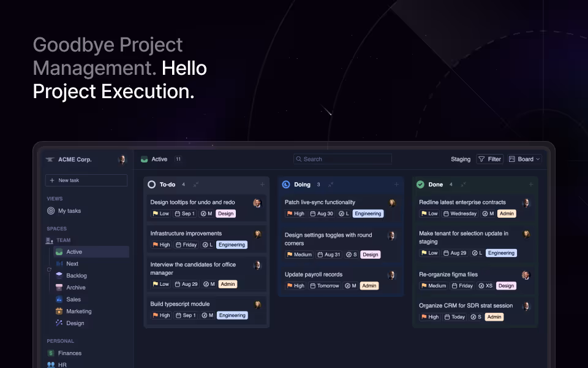Click assignee avatar on Build typescript module card
Image resolution: width=588 pixels, height=368 pixels.
[x=258, y=305]
